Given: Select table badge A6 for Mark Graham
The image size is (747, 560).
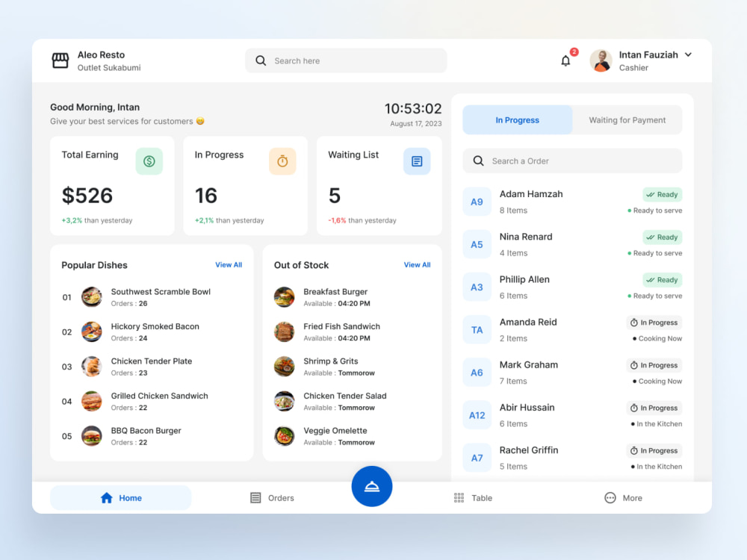Looking at the screenshot, I should [477, 373].
